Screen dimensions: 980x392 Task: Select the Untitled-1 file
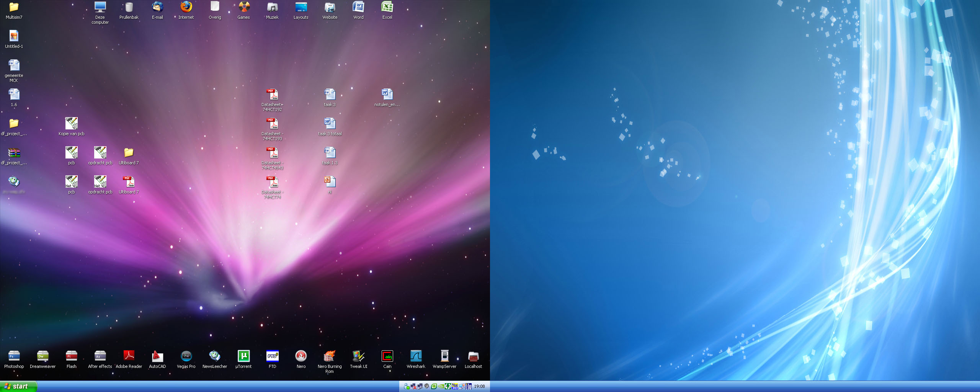14,39
